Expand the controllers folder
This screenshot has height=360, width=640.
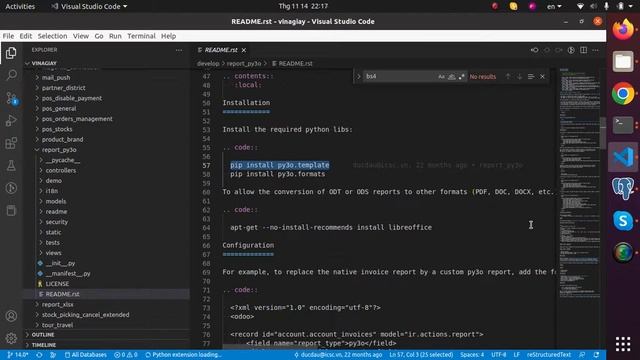point(61,170)
